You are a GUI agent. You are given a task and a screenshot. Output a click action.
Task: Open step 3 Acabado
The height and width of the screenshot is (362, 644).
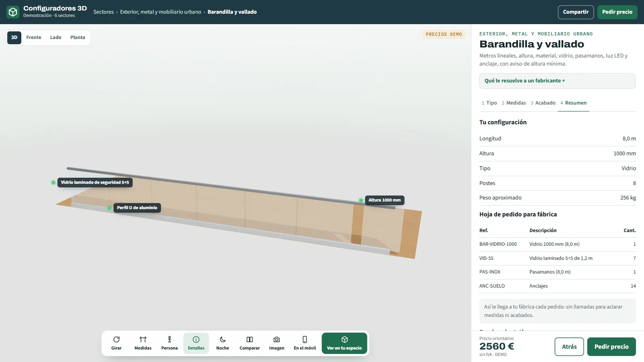(x=543, y=103)
